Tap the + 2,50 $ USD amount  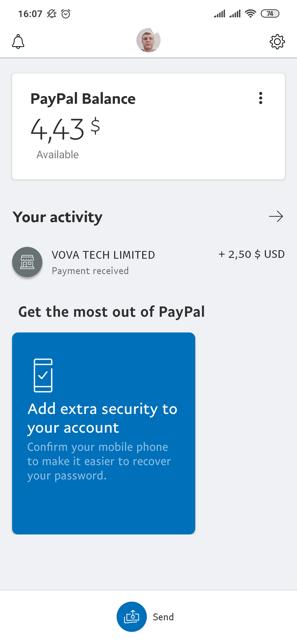point(251,254)
